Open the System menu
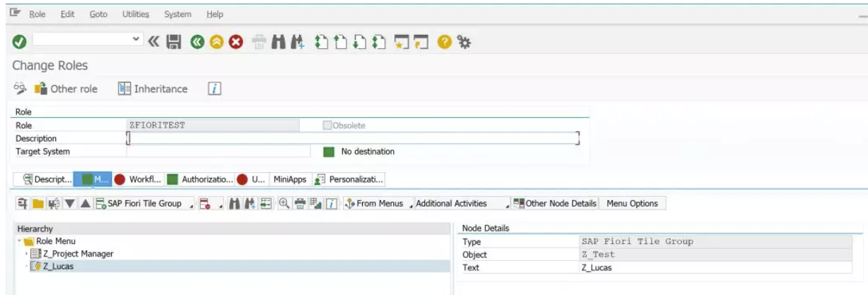Image resolution: width=868 pixels, height=295 pixels. coord(177,14)
